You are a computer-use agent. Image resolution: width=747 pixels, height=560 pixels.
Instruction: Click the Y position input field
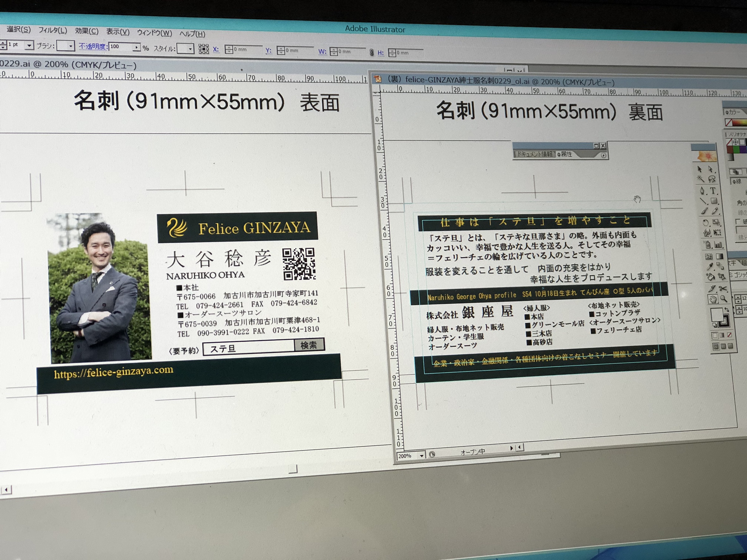299,51
